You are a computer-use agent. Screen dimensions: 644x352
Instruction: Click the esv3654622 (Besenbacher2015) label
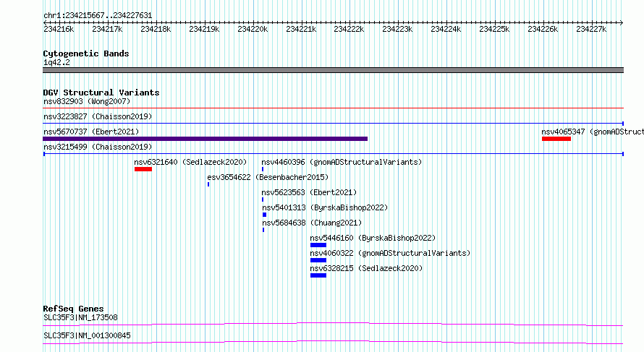point(268,177)
